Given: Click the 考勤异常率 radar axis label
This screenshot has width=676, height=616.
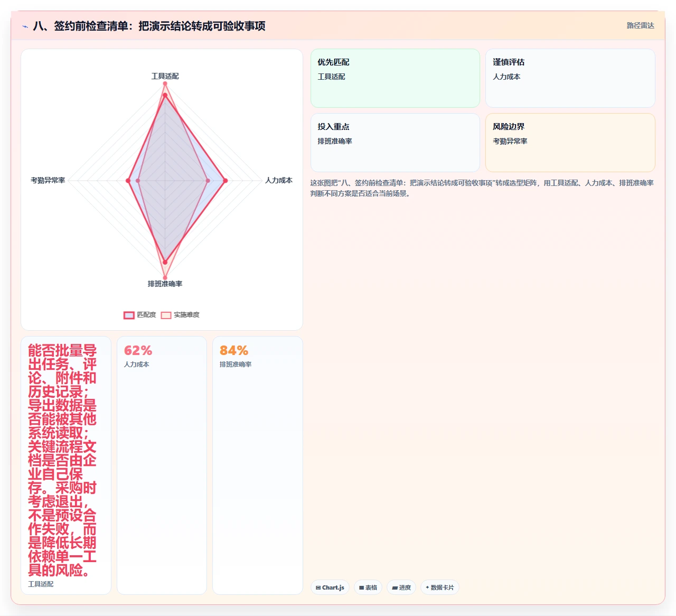Looking at the screenshot, I should (48, 180).
